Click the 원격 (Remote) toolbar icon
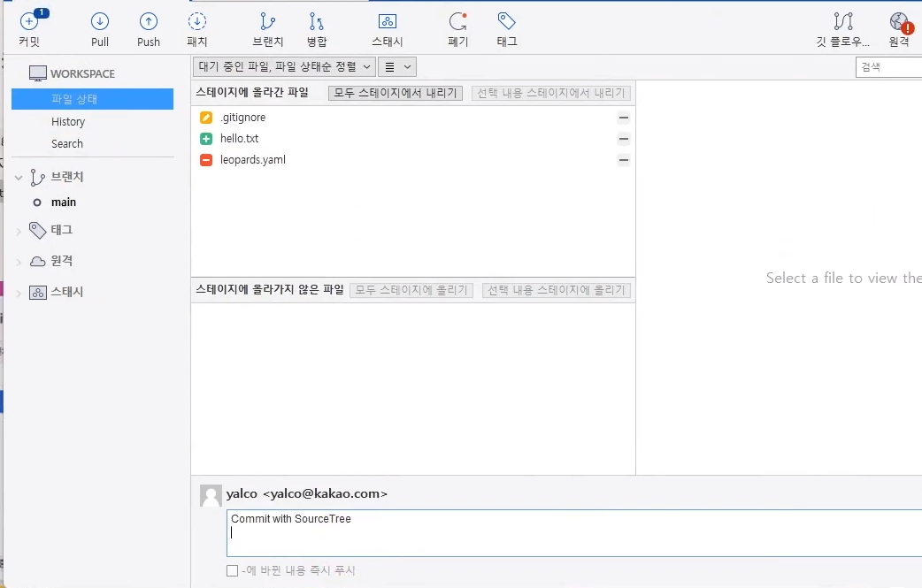The height and width of the screenshot is (588, 922). click(901, 22)
